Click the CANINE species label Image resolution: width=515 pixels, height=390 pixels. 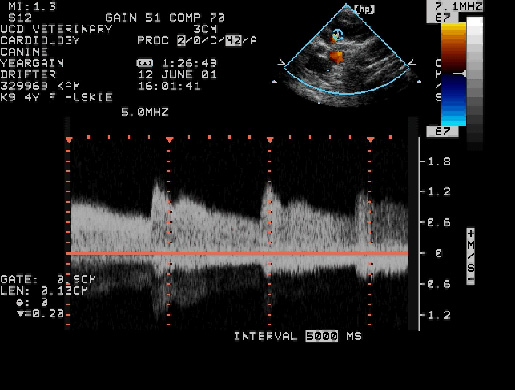pos(24,52)
